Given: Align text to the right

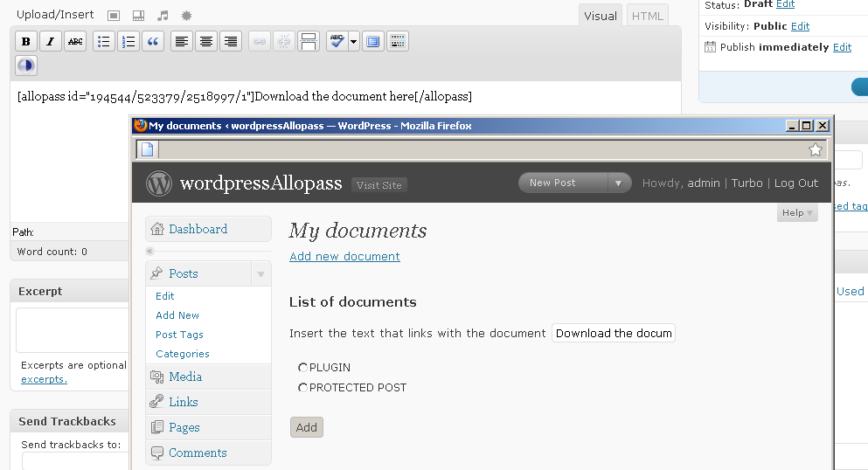Looking at the screenshot, I should tap(230, 41).
